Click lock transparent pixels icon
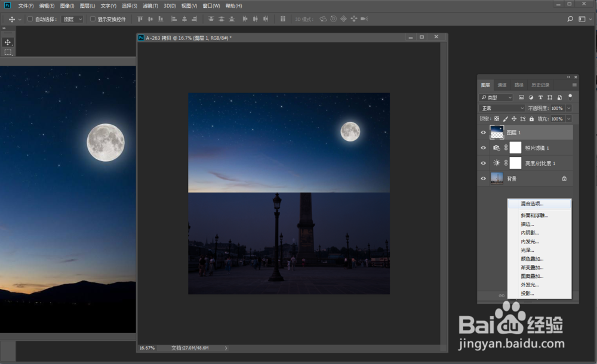Screen dimensions: 597x364 (497, 119)
